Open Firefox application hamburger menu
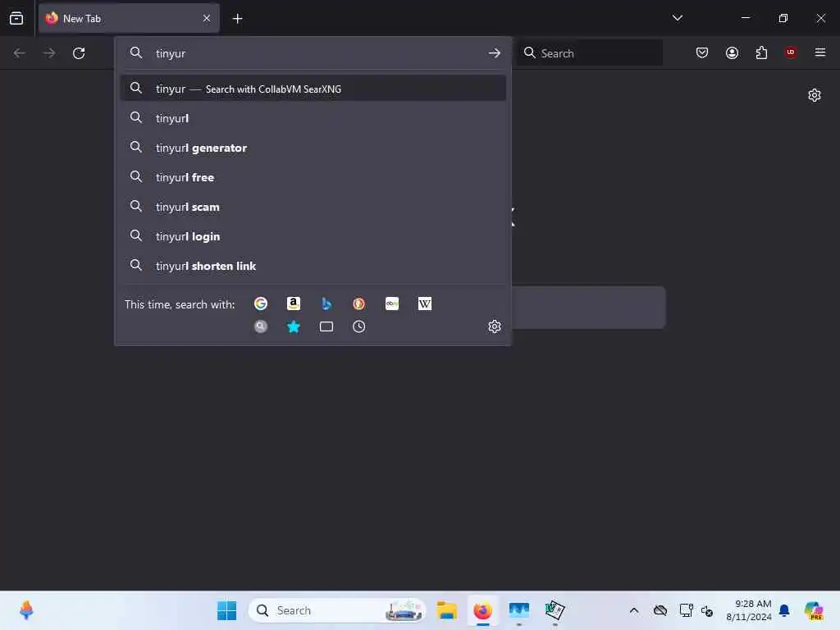The width and height of the screenshot is (840, 630). click(820, 52)
